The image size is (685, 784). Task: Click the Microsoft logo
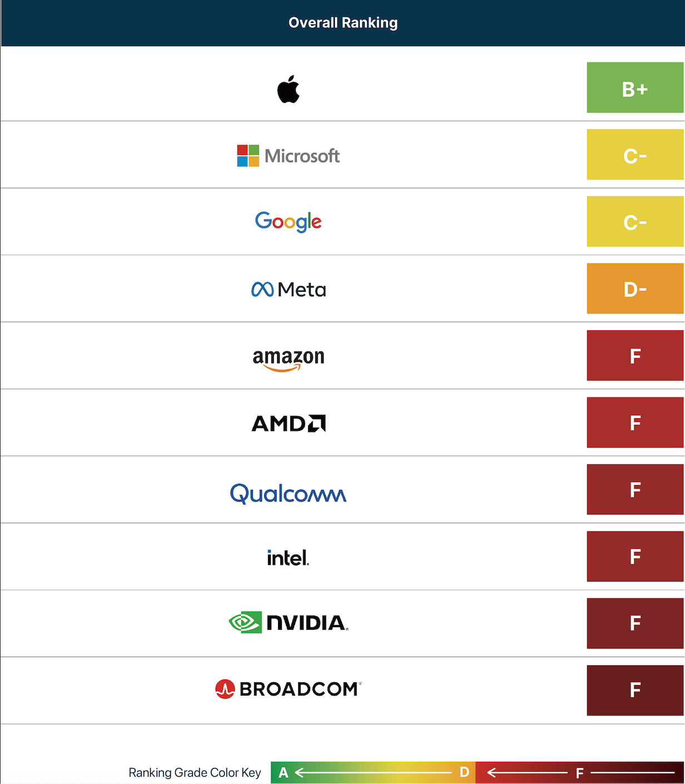288,156
